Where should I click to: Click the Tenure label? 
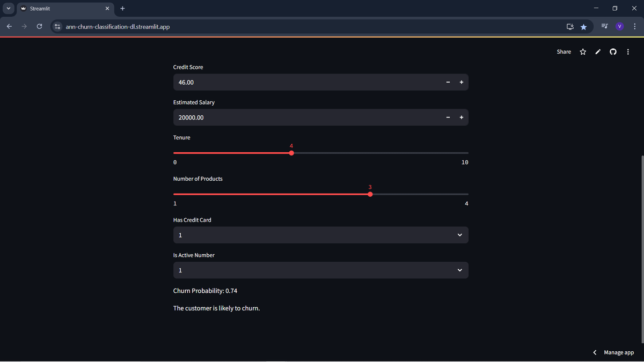click(182, 138)
